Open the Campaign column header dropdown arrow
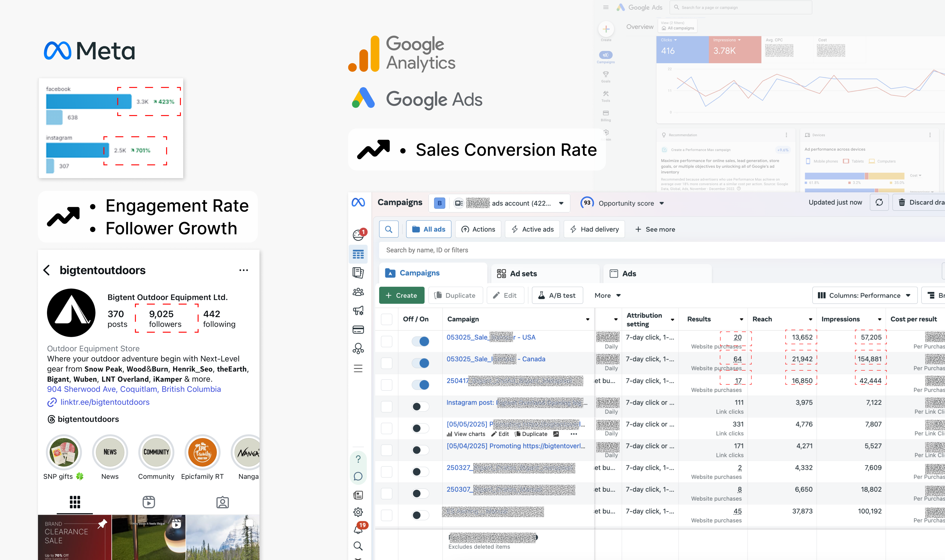Viewport: 945px width, 560px height. [587, 320]
